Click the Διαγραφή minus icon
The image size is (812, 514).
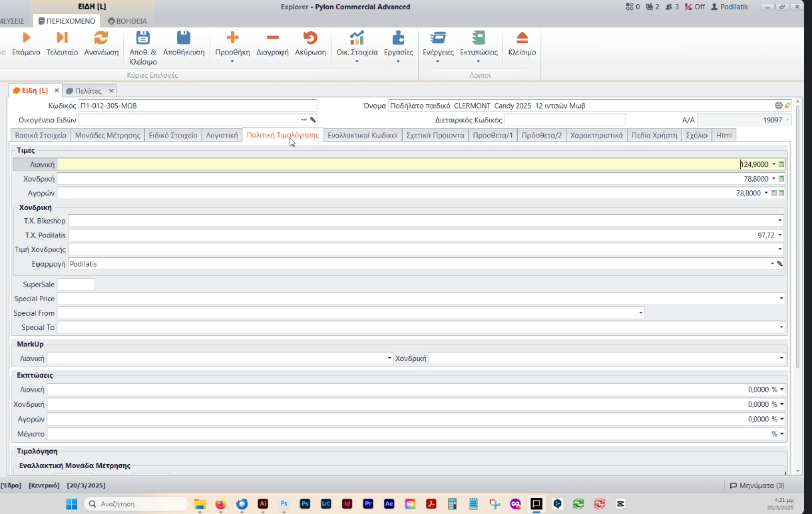pos(272,38)
